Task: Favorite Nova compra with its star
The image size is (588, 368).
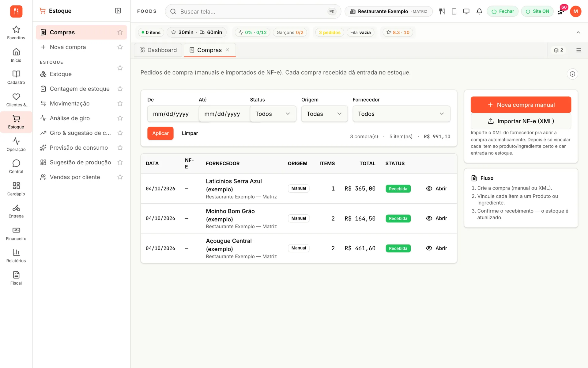Action: [x=120, y=47]
